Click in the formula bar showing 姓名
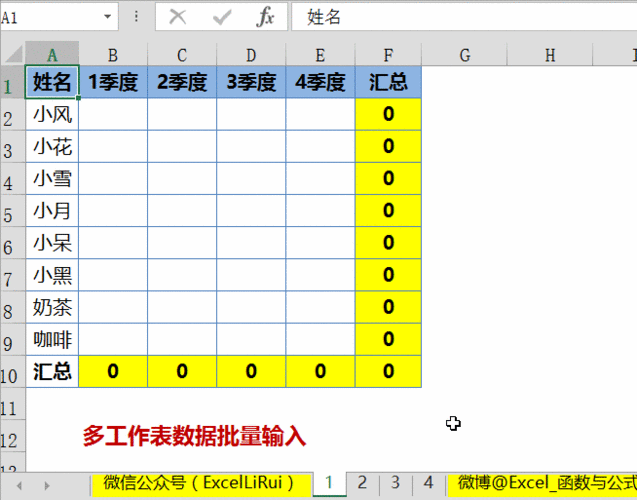This screenshot has height=500, width=637. pos(460,17)
